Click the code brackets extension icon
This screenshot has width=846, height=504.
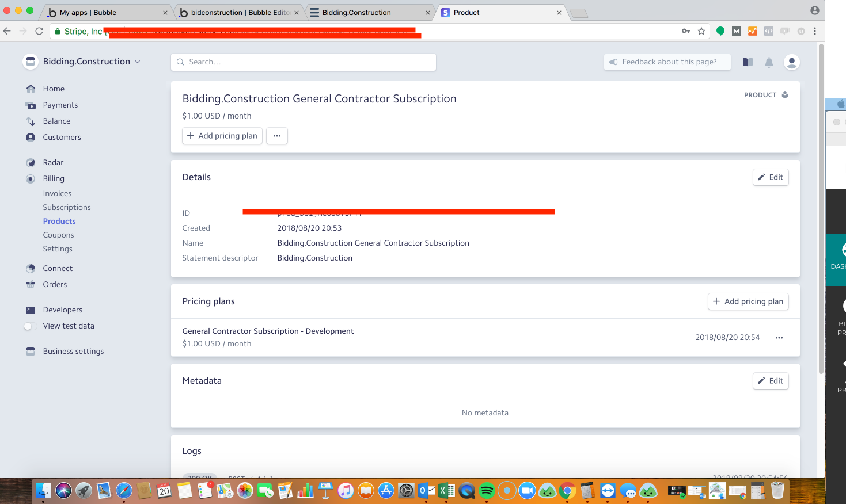click(769, 31)
